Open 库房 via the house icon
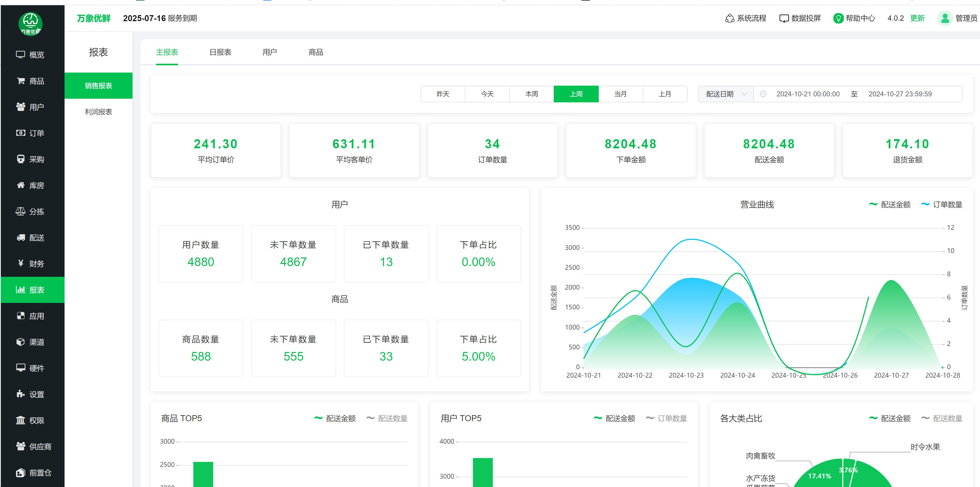Screen dimensions: 980x487 [x=21, y=185]
